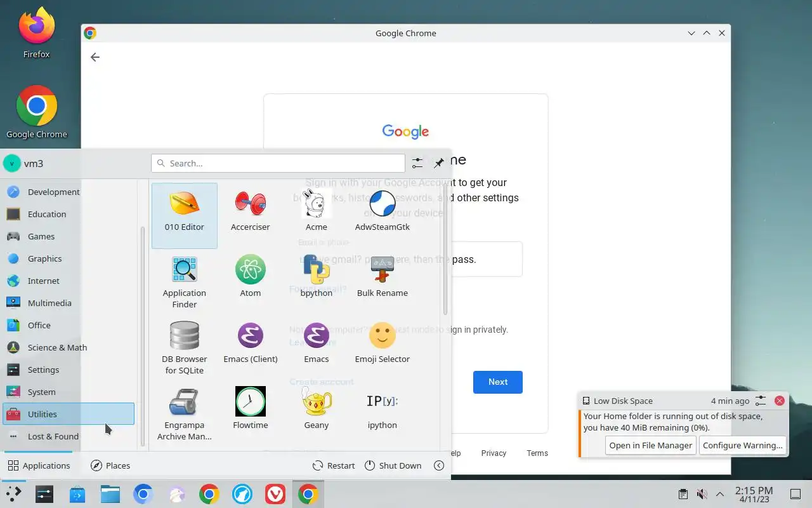Open the Science & Math category

pos(69,347)
